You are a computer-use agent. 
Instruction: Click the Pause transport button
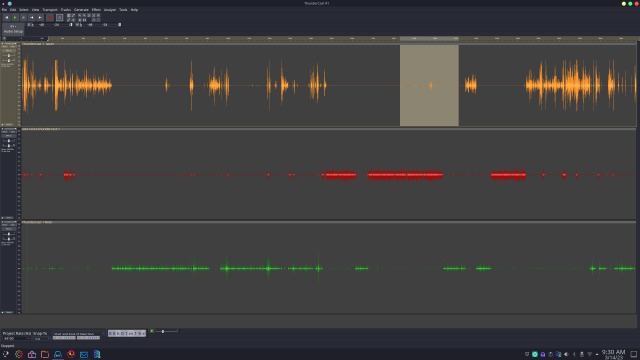(7, 18)
